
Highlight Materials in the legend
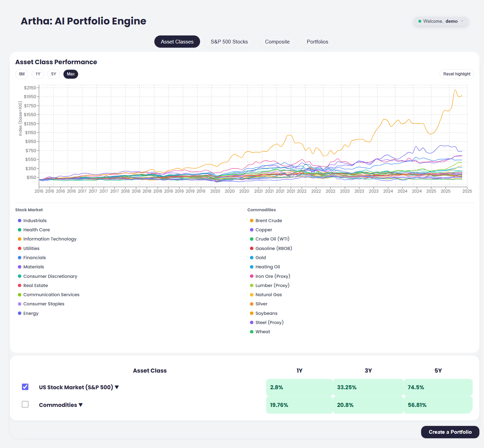coord(31,267)
